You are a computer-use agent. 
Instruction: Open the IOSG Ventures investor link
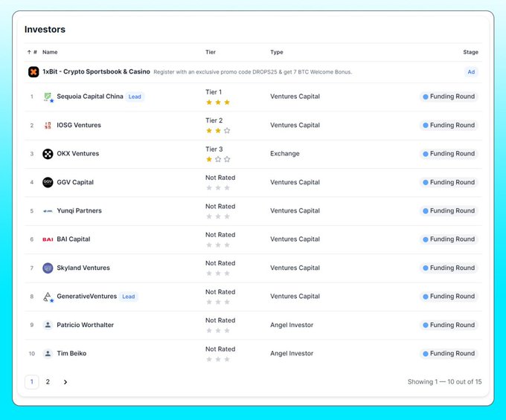pos(79,125)
